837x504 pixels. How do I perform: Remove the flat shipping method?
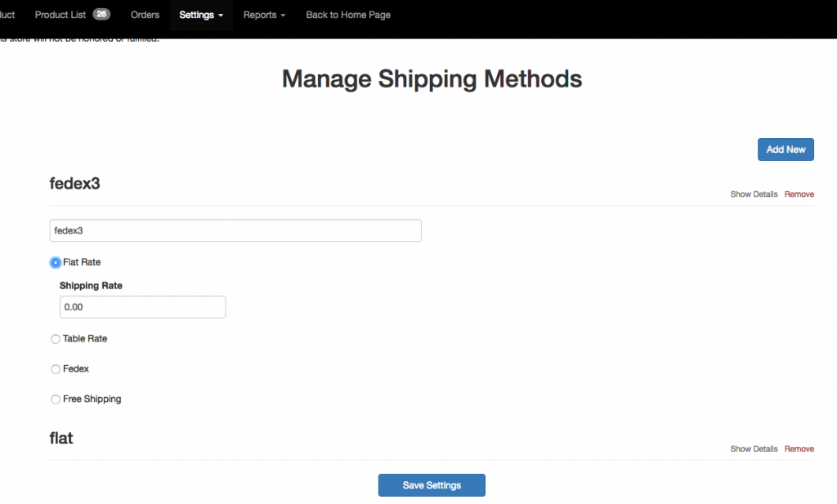tap(799, 448)
